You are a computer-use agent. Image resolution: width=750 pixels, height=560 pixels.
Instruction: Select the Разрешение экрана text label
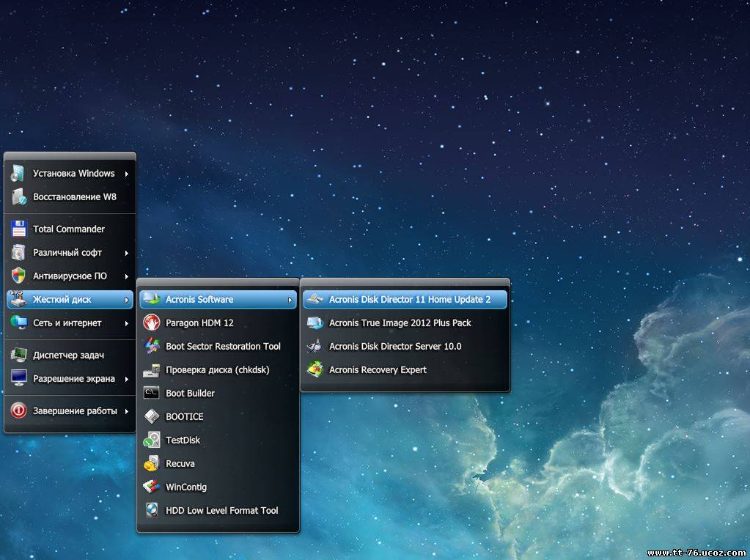pyautogui.click(x=73, y=379)
